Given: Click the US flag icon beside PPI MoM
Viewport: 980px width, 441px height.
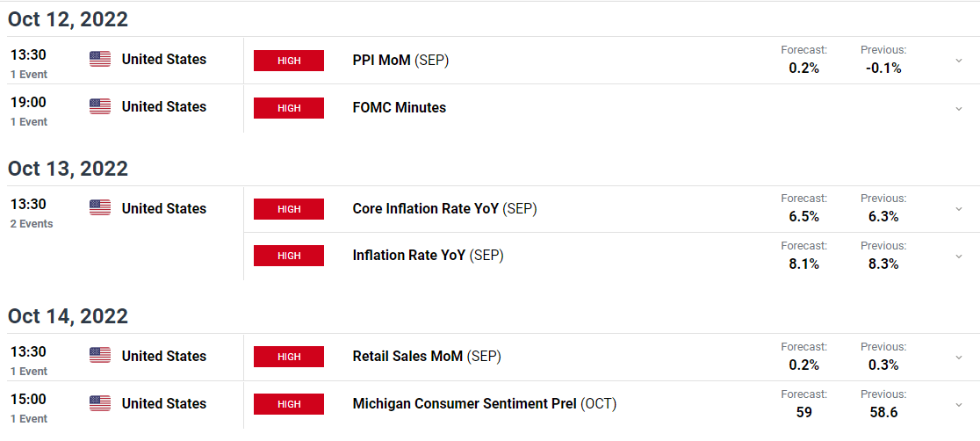Looking at the screenshot, I should [x=100, y=60].
